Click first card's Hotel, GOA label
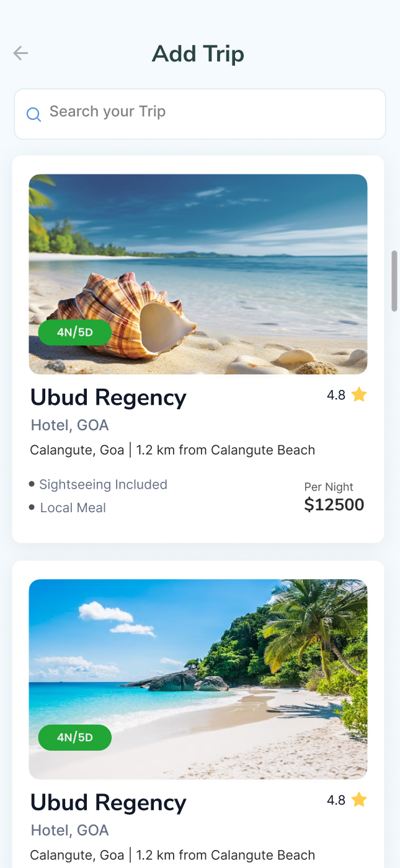 (x=69, y=425)
